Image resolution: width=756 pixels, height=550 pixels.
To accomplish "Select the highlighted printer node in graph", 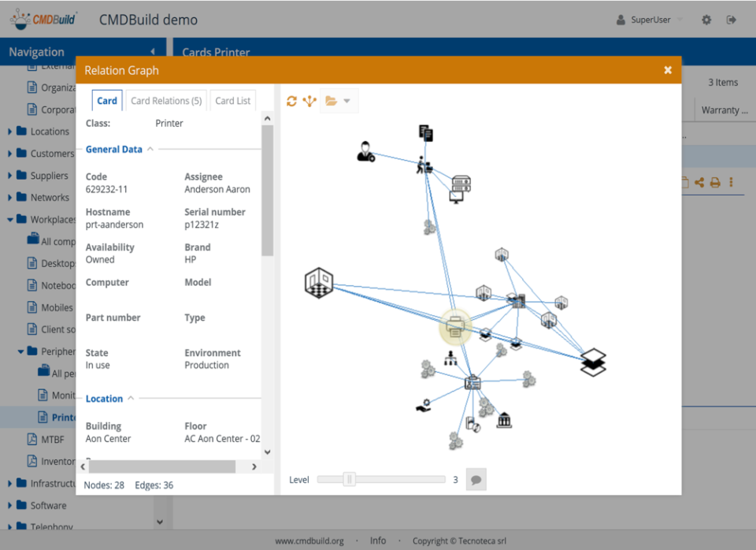I will click(x=455, y=327).
